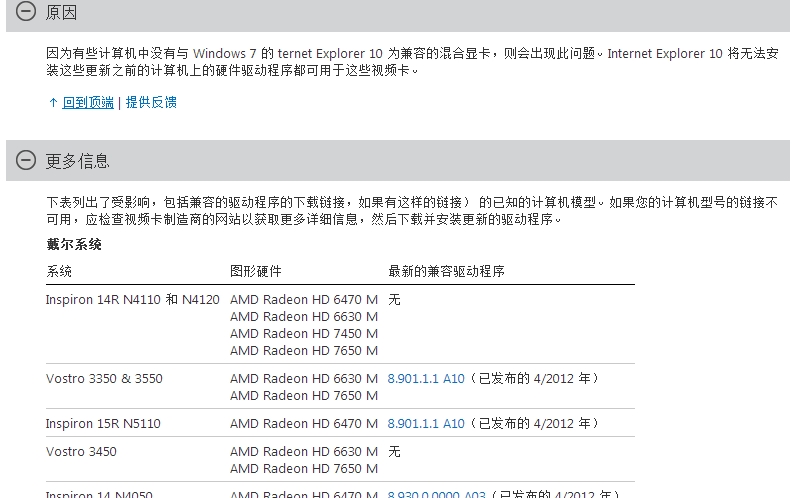Screen dimensions: 793x498
Task: Click the 下表列出了受影响 paragraph
Action: [412, 211]
